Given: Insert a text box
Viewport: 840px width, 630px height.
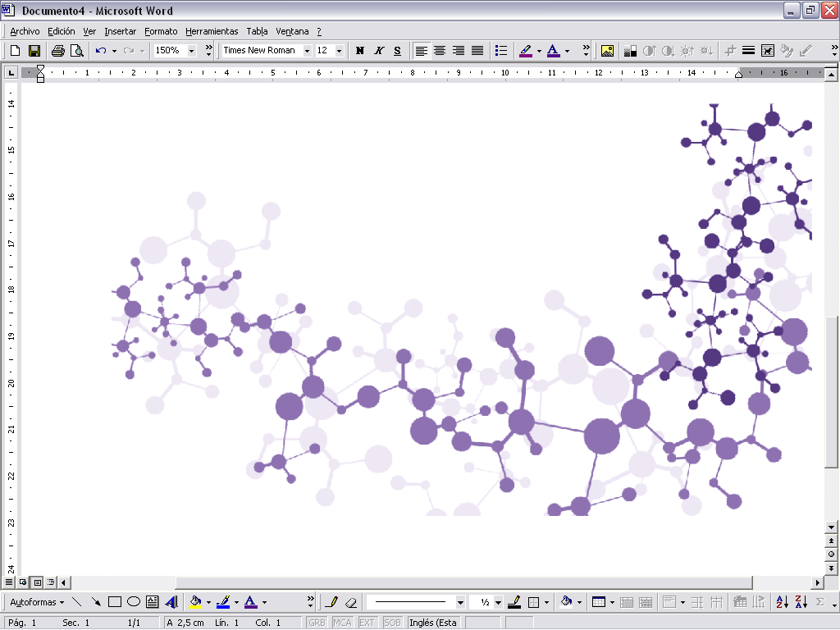Looking at the screenshot, I should (152, 601).
